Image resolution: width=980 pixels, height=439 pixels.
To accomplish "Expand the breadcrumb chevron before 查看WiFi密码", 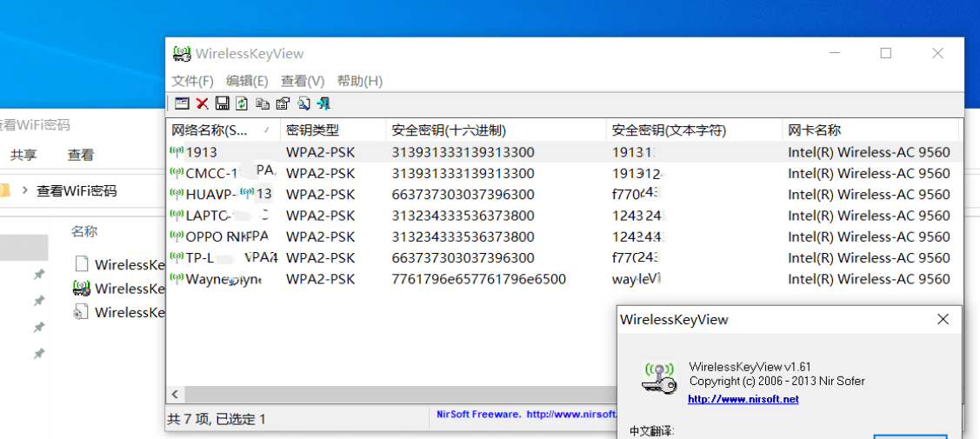I will [25, 190].
